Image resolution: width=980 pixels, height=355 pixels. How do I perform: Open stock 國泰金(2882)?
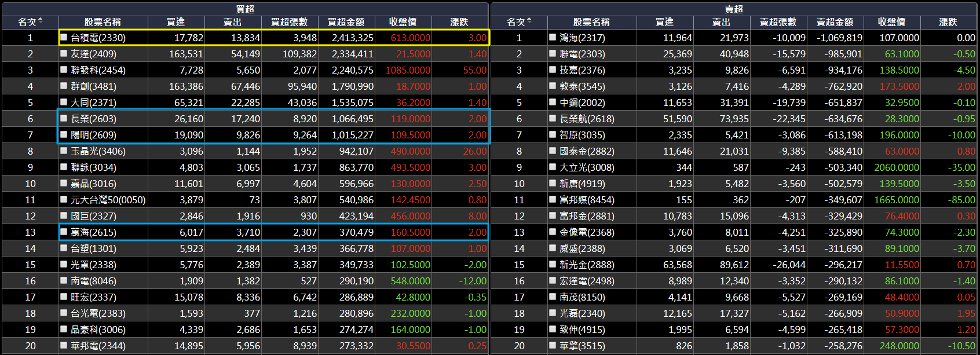tap(587, 151)
